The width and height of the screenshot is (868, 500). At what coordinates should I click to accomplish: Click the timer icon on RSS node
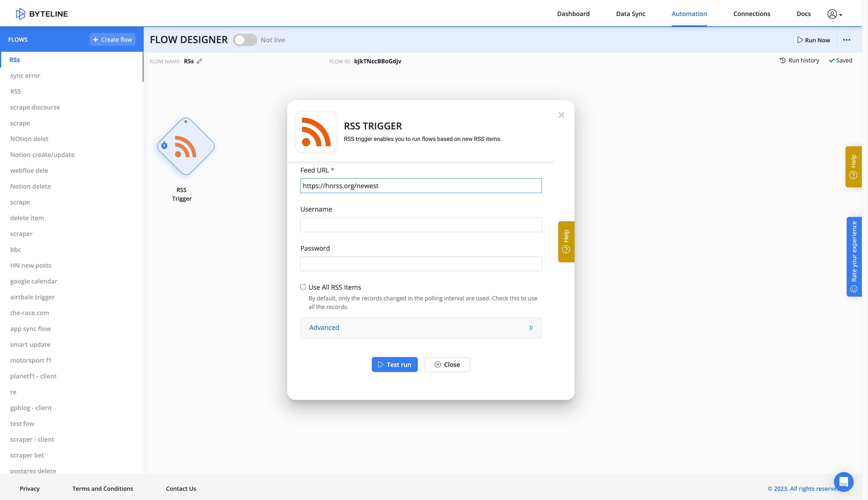click(164, 145)
